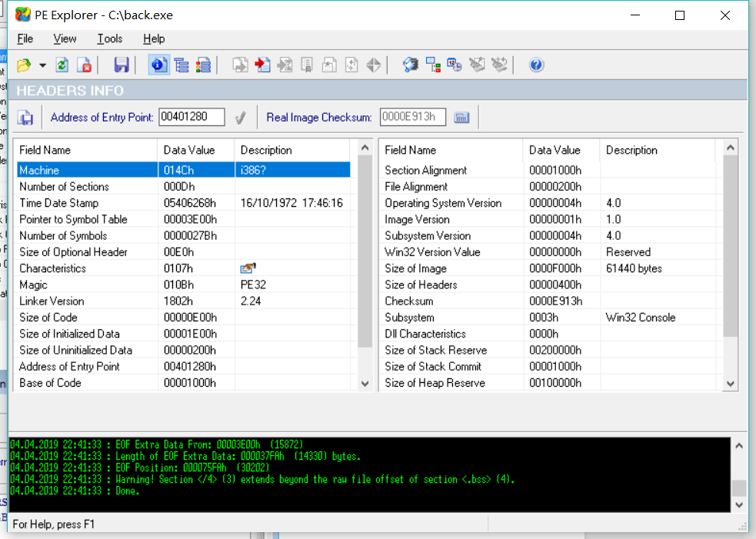The height and width of the screenshot is (539, 756).
Task: Select the Size of Code row
Action: [184, 318]
